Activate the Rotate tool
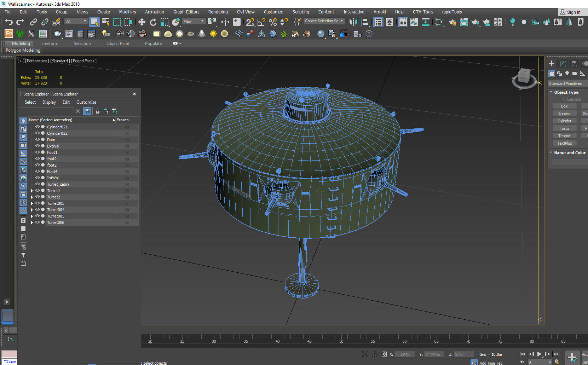 click(x=153, y=22)
